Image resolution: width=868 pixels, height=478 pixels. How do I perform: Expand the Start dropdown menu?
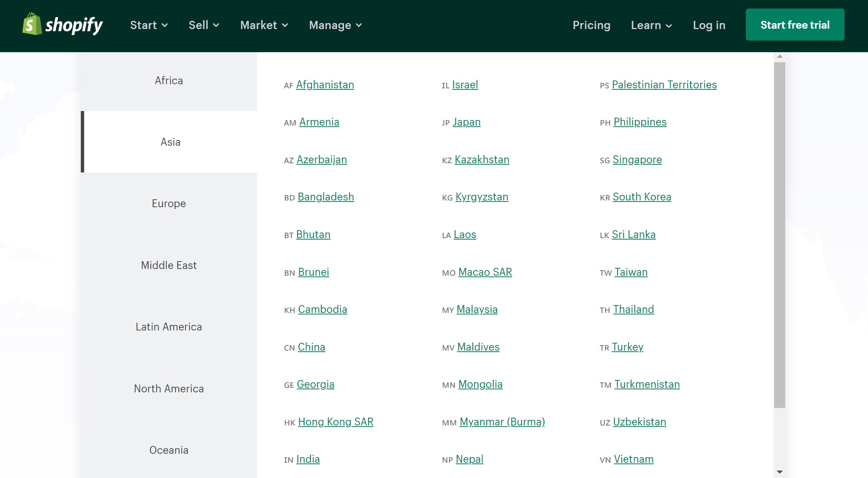(x=149, y=25)
